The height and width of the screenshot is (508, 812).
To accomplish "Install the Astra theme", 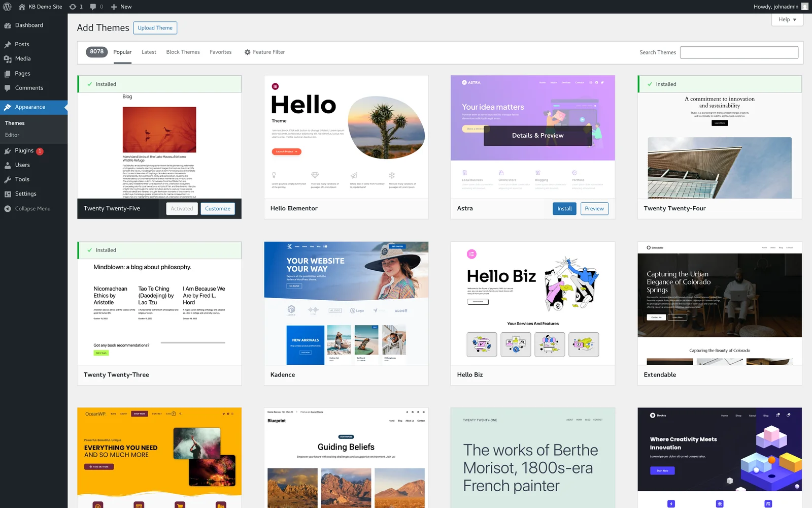I will pyautogui.click(x=564, y=209).
